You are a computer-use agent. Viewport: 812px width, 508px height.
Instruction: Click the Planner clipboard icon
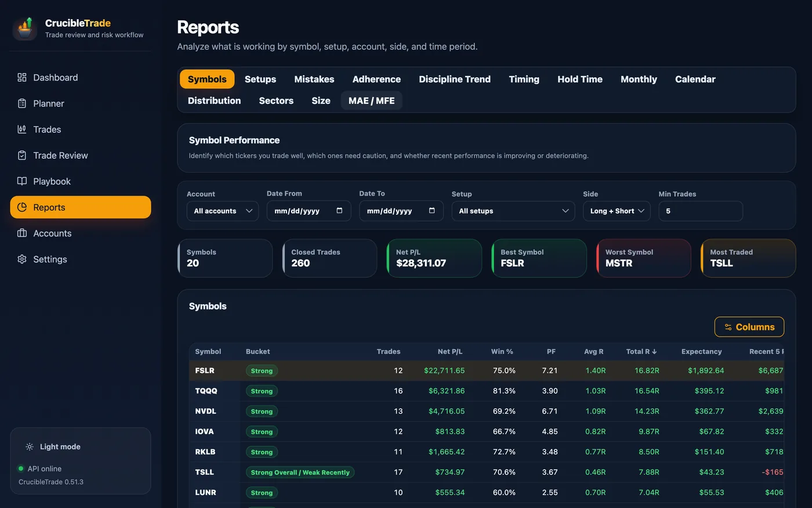[22, 103]
